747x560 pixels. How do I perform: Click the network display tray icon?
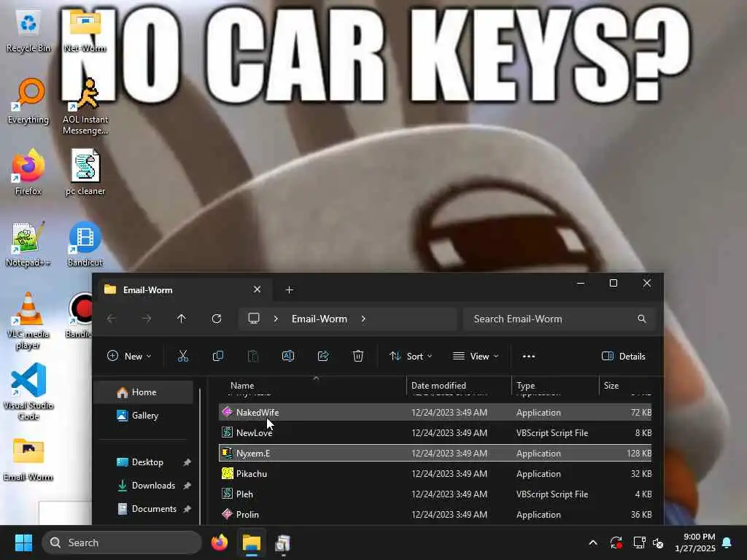pyautogui.click(x=639, y=542)
